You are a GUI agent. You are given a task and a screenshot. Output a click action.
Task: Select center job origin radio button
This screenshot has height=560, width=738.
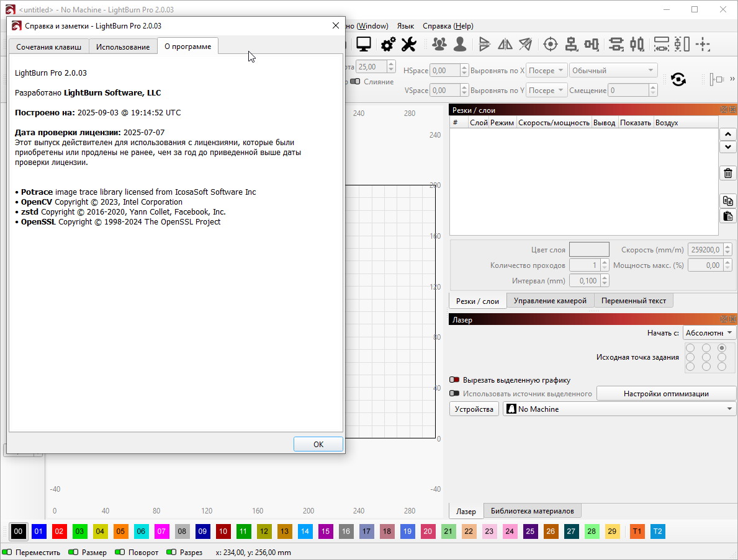(706, 357)
